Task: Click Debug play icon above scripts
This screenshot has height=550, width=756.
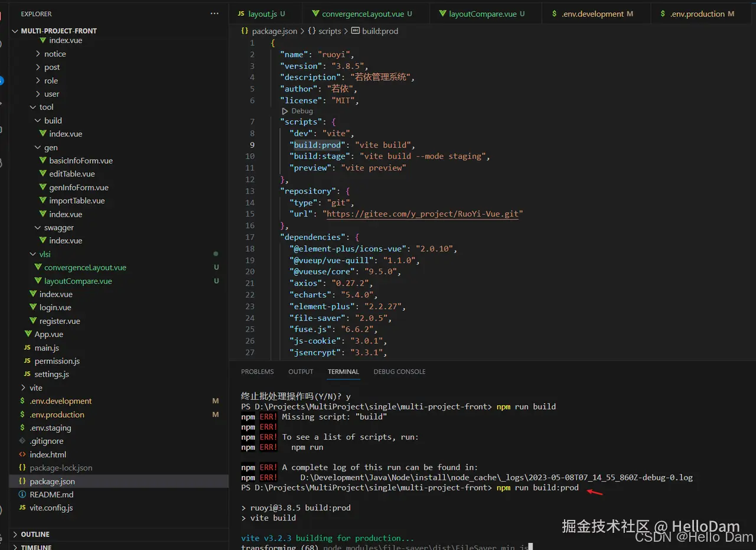Action: (285, 111)
